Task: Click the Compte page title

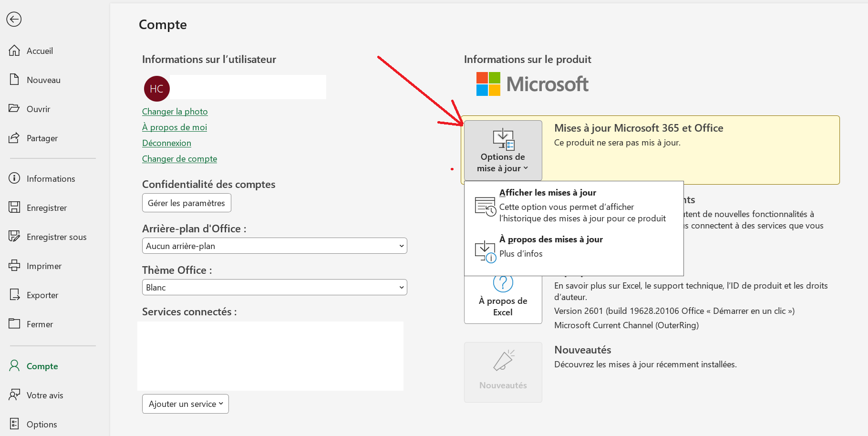Action: point(163,24)
